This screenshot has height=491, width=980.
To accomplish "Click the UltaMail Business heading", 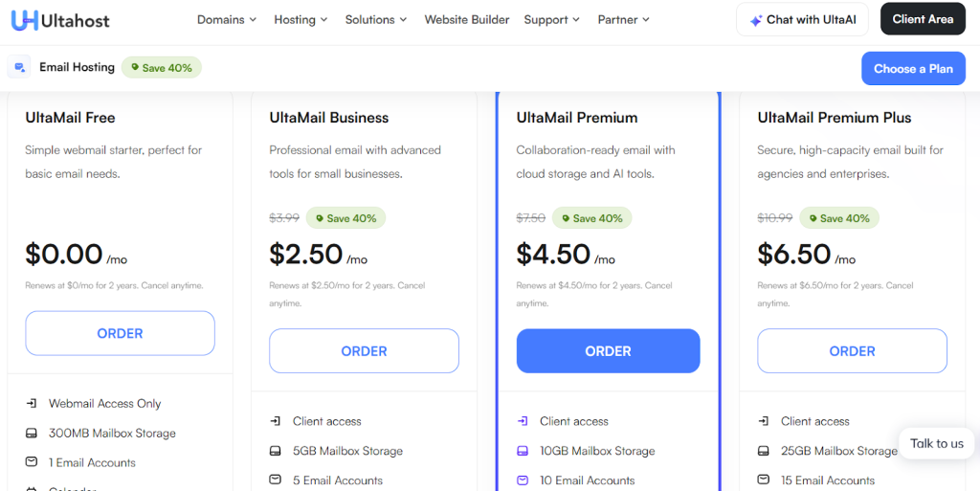I will coord(329,118).
